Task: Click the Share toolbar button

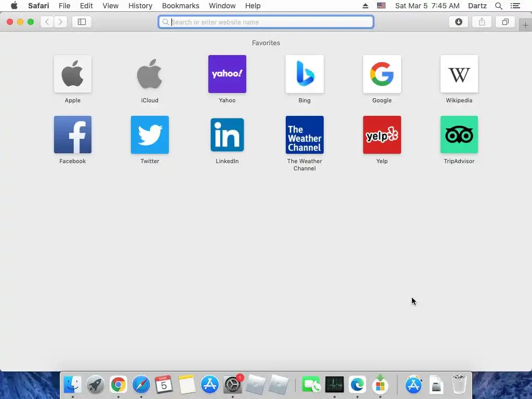Action: (482, 22)
